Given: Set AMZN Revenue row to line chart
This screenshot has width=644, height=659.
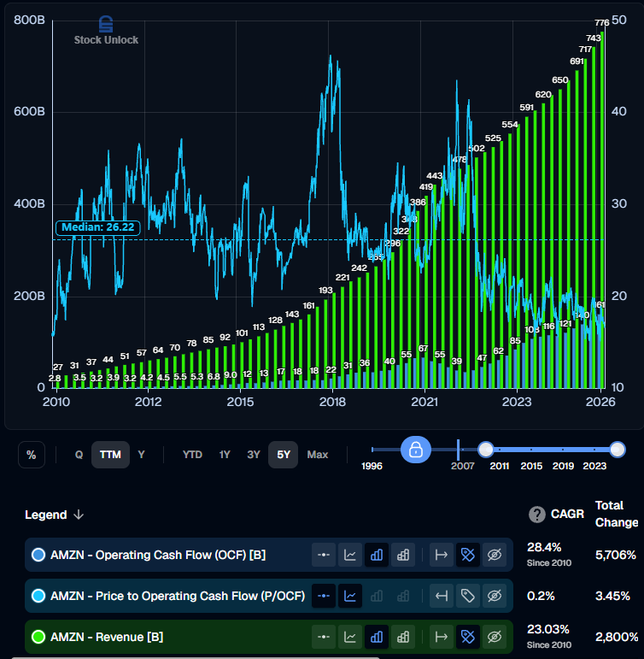Looking at the screenshot, I should click(x=350, y=637).
